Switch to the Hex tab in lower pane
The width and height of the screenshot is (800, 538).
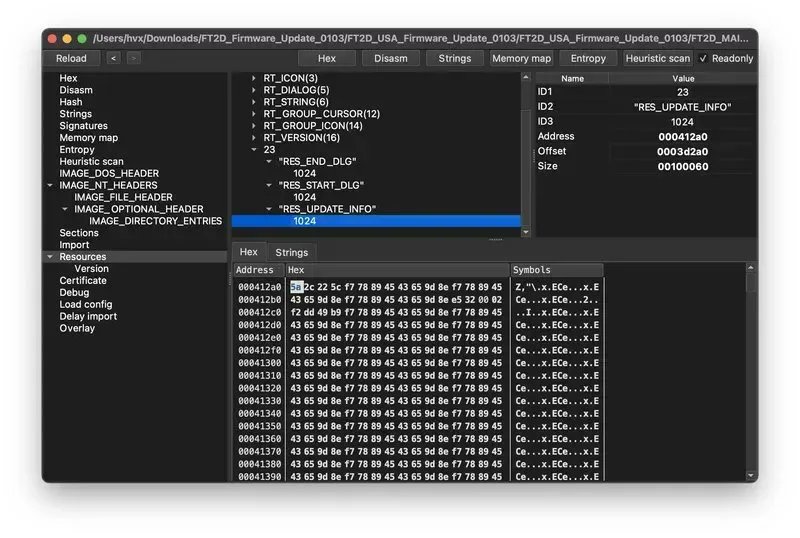[249, 252]
